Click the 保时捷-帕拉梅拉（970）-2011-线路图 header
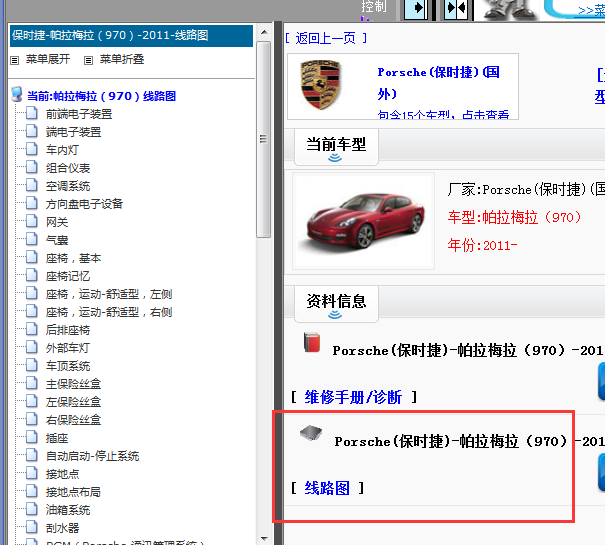Image resolution: width=605 pixels, height=545 pixels. pyautogui.click(x=131, y=36)
